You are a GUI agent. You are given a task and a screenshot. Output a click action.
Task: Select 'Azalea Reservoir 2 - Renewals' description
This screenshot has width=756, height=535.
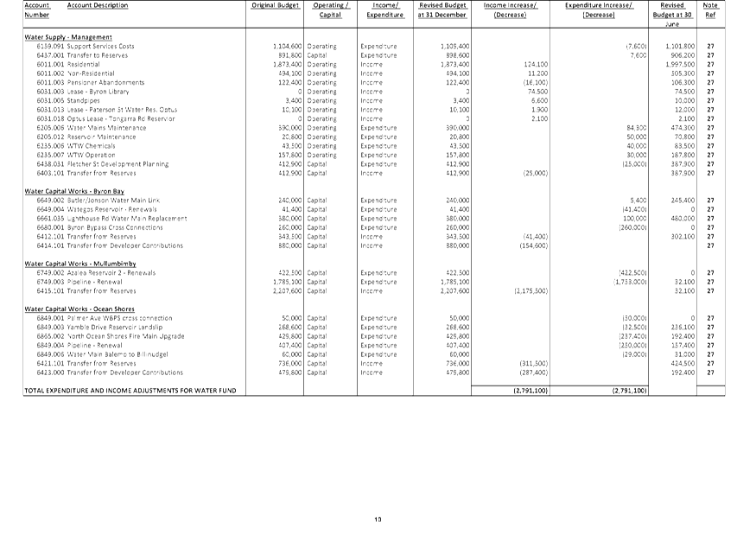click(111, 272)
